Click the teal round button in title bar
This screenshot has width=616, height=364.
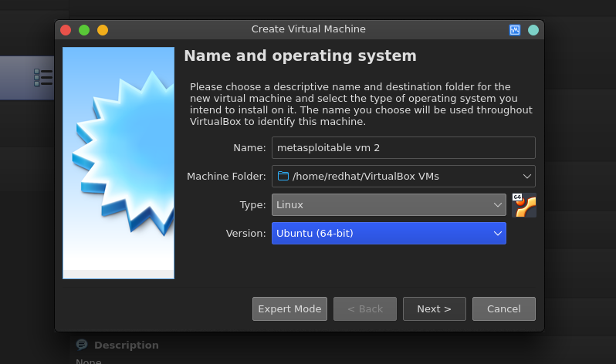click(533, 30)
